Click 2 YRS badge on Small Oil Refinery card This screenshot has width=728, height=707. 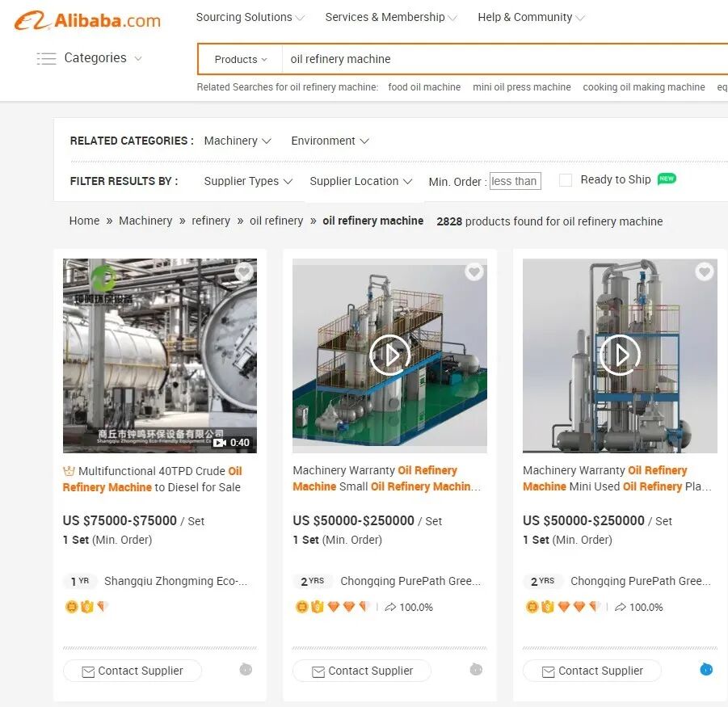312,581
